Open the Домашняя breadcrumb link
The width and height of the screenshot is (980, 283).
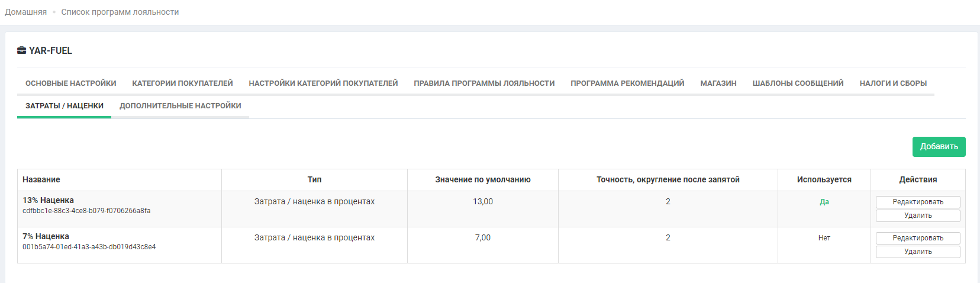(x=26, y=12)
